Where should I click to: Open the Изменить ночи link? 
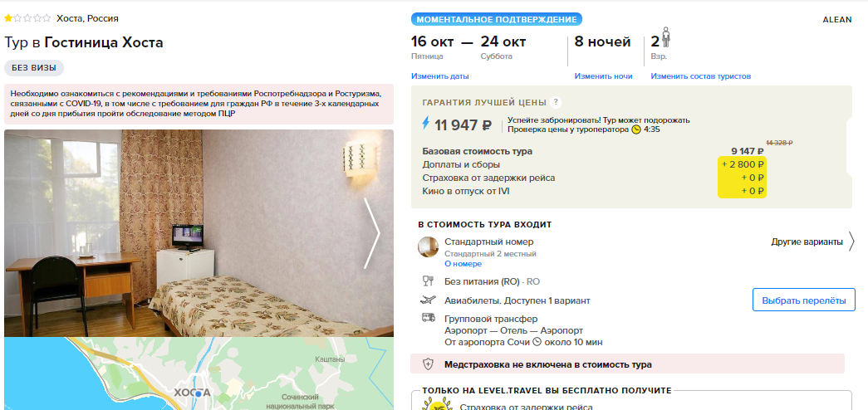click(x=603, y=76)
